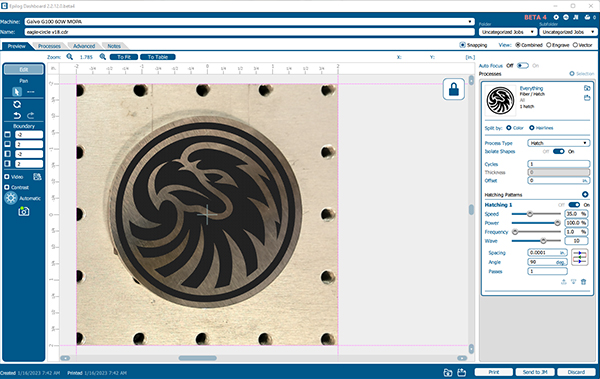The image size is (600, 379).
Task: Toggle the Snapping checkbox
Action: pos(462,45)
